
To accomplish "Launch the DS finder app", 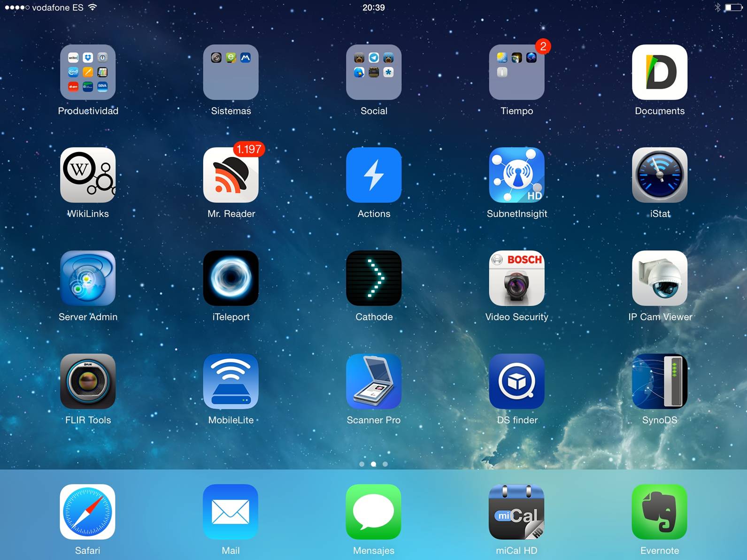I will coord(517,381).
